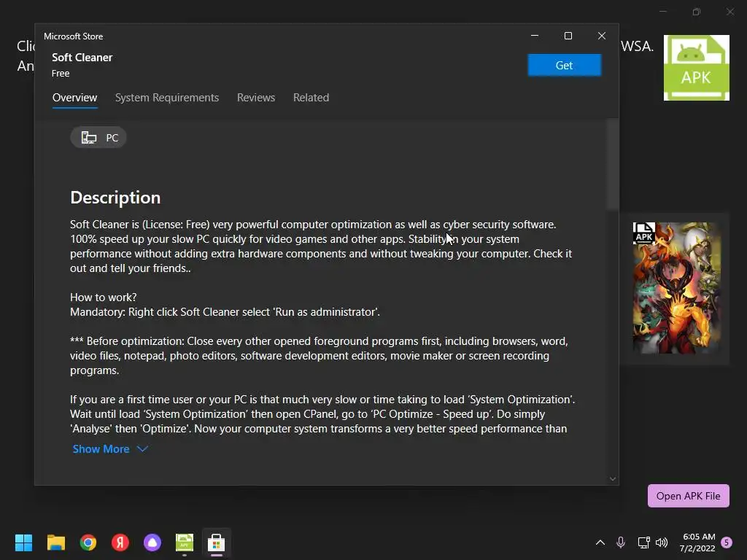Open the System Requirements tab

click(x=167, y=98)
